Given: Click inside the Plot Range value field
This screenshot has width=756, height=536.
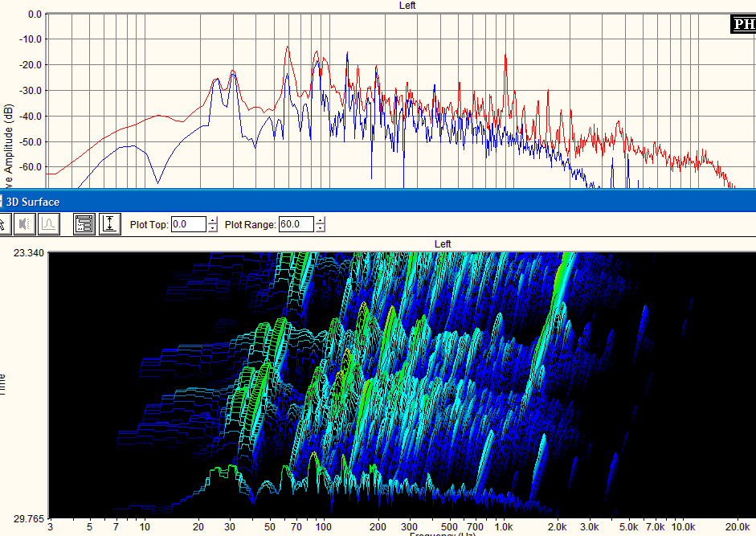Looking at the screenshot, I should (296, 224).
